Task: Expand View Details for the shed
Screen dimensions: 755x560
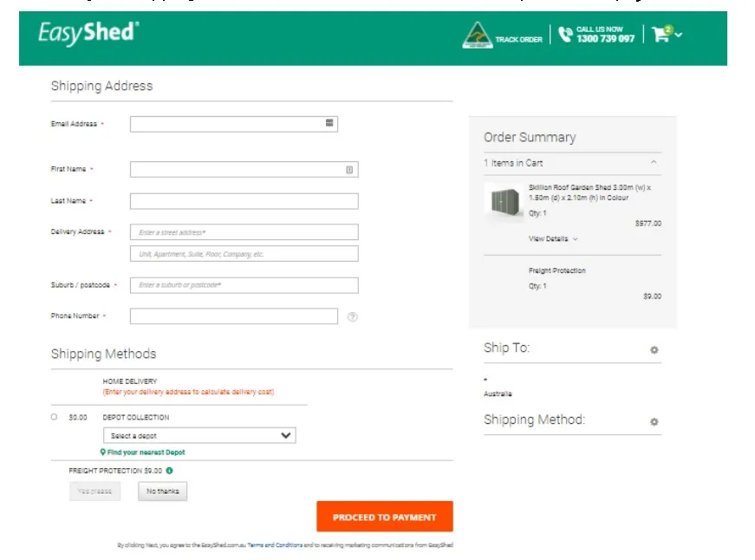Action: coord(552,239)
